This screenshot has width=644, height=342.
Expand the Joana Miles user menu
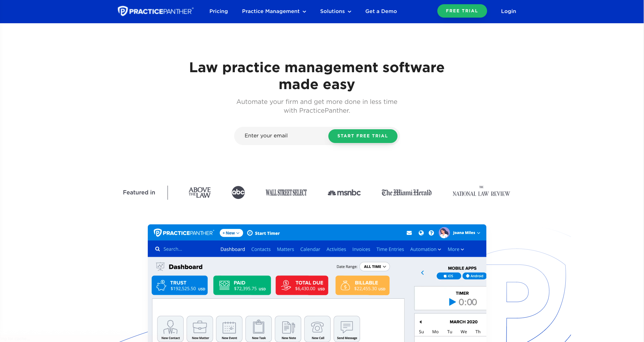(x=467, y=233)
